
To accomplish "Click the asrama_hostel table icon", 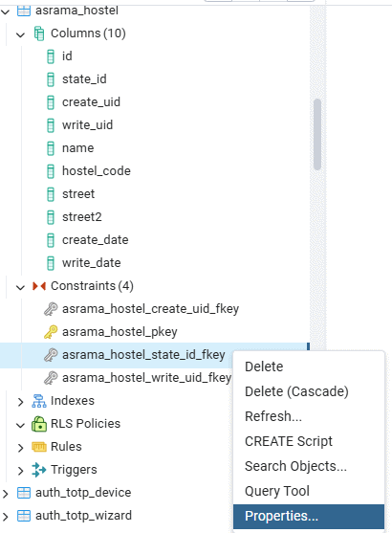I will pos(24,11).
